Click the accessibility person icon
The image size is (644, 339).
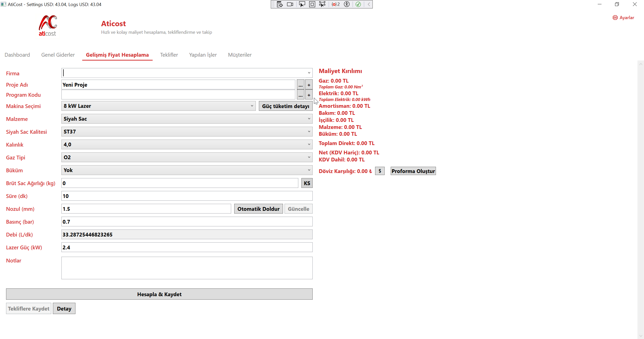tap(347, 4)
